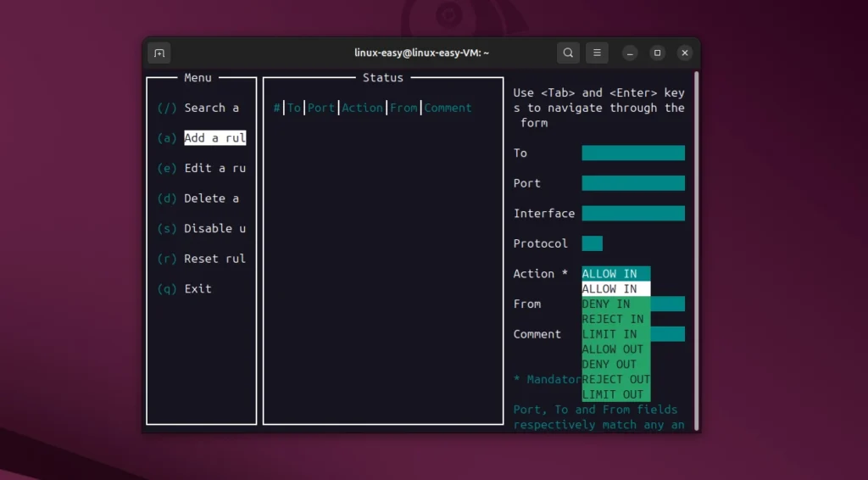The image size is (868, 480).
Task: Select Delete a rule menu entry
Action: point(211,198)
